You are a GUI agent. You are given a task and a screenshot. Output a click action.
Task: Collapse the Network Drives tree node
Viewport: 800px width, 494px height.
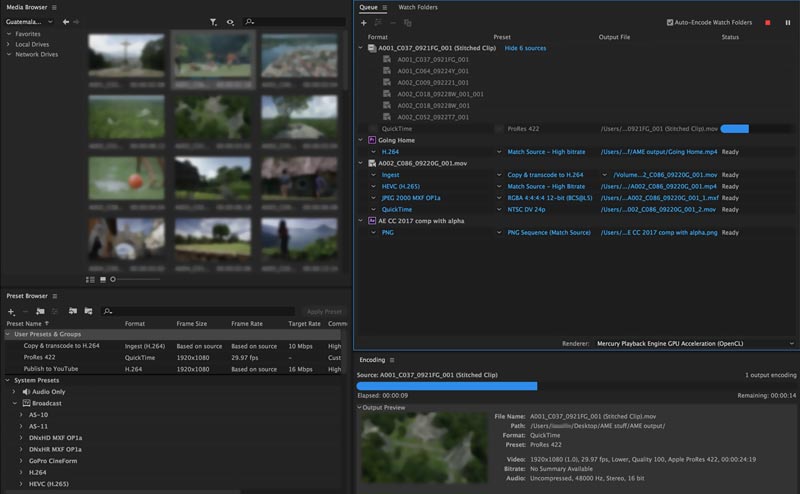pyautogui.click(x=9, y=54)
